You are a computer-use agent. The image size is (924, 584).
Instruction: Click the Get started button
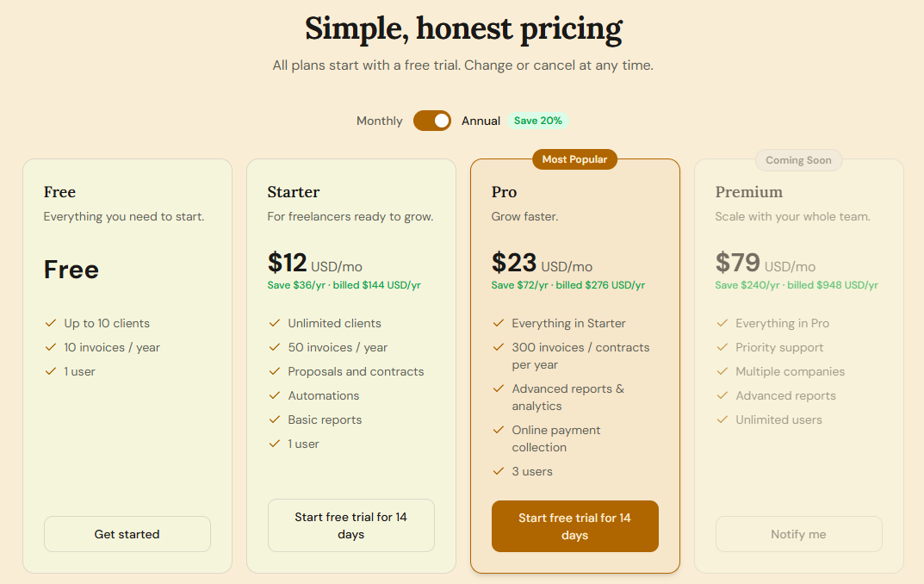[127, 535]
